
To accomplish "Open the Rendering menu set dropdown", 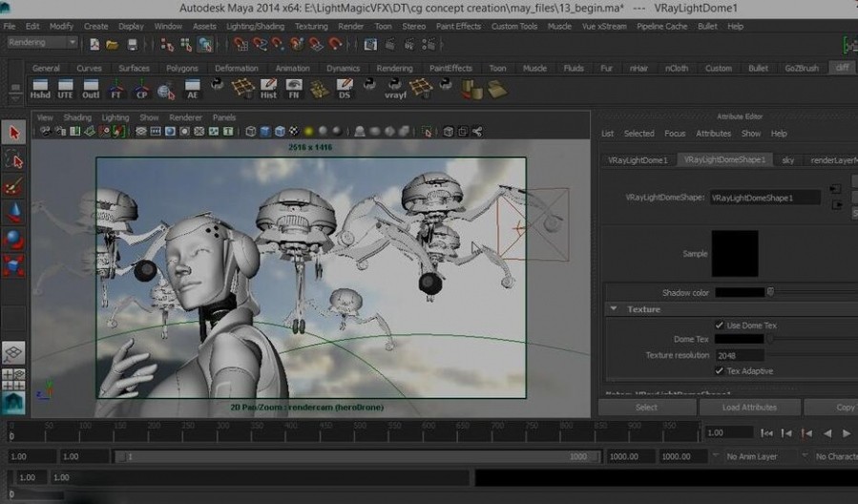I will pos(42,42).
